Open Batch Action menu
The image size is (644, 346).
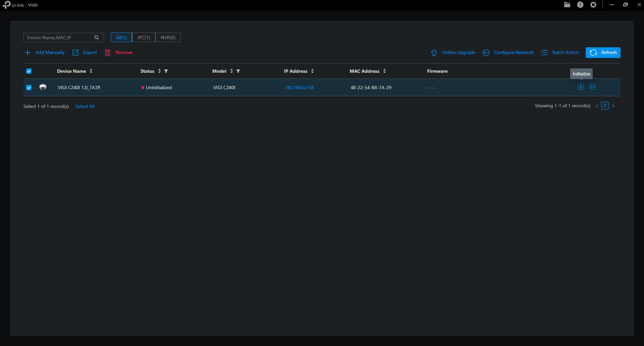click(560, 53)
